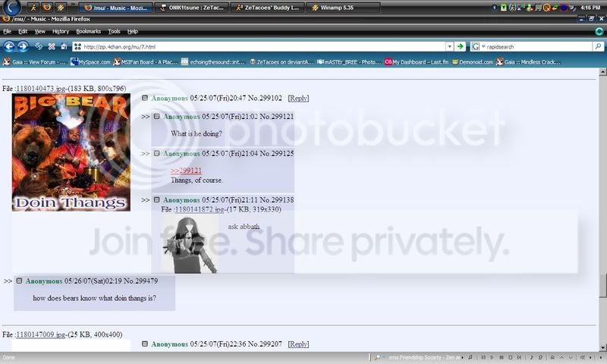Image resolution: width=607 pixels, height=364 pixels.
Task: Click the play control in status bar player
Action: (492, 357)
